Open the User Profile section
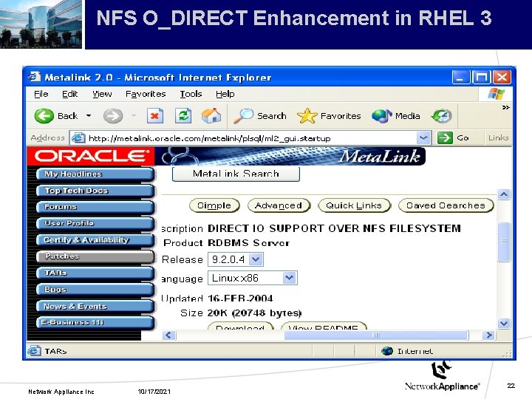Viewport: 532px width, 399px height. click(x=95, y=223)
